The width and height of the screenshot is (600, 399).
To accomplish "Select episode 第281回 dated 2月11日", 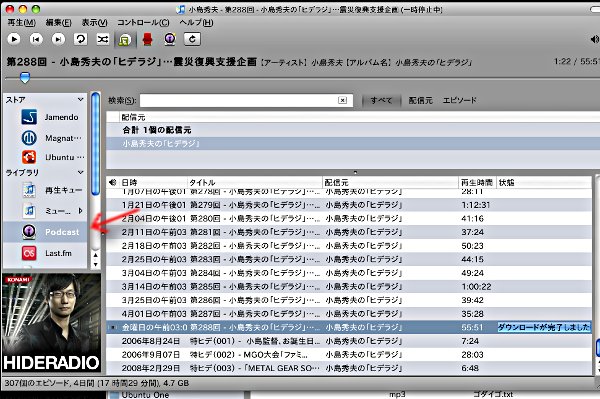I will click(x=349, y=232).
